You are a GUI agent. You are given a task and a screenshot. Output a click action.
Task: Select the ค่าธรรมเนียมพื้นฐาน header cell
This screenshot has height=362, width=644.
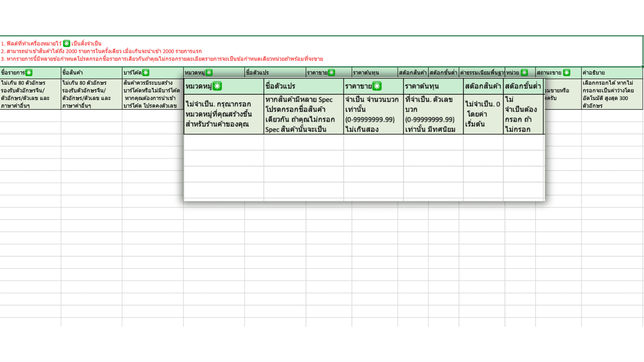click(482, 73)
